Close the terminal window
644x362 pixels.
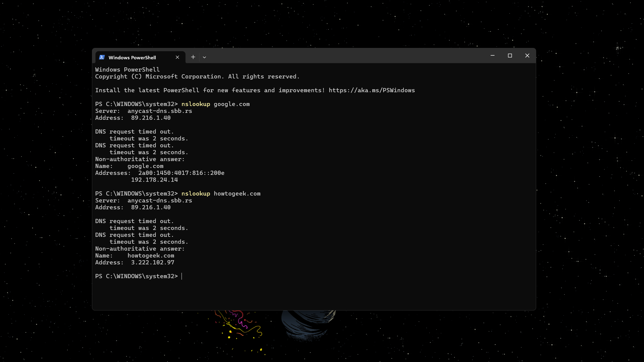pos(527,56)
